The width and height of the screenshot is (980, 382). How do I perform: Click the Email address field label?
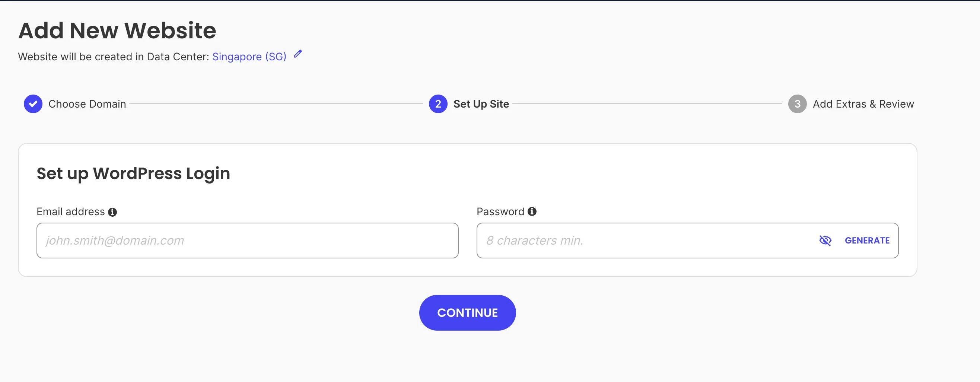70,211
